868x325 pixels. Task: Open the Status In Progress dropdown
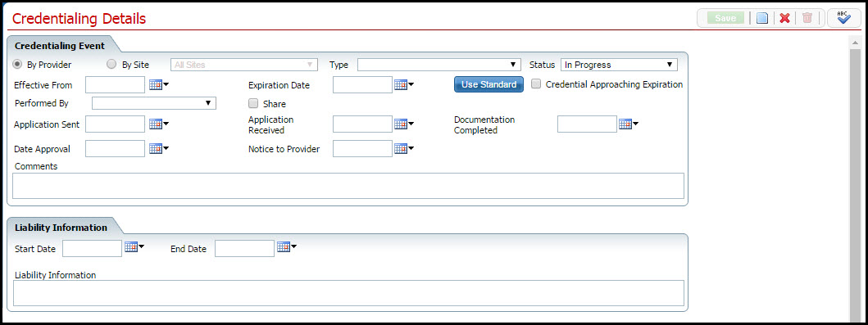click(620, 65)
